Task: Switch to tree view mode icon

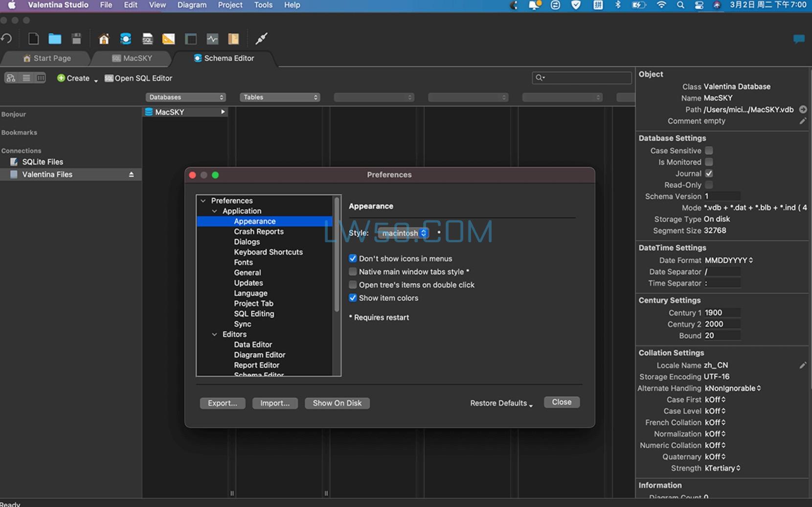Action: coord(11,78)
